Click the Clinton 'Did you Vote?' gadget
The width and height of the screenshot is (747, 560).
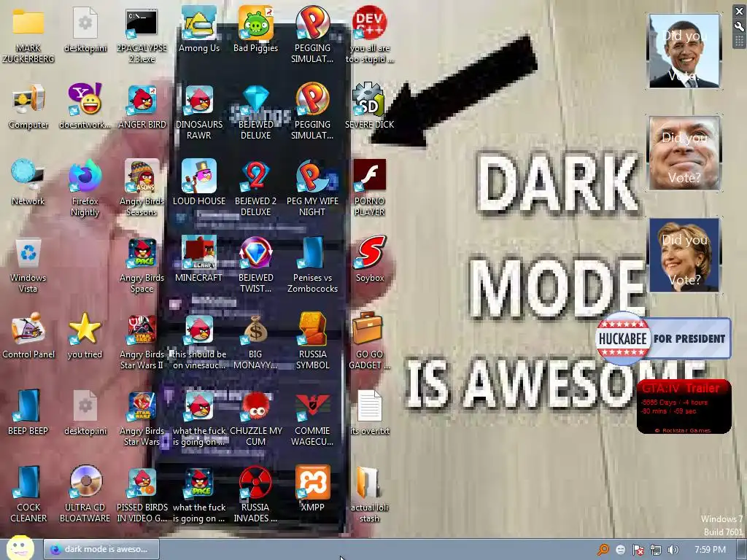click(684, 254)
